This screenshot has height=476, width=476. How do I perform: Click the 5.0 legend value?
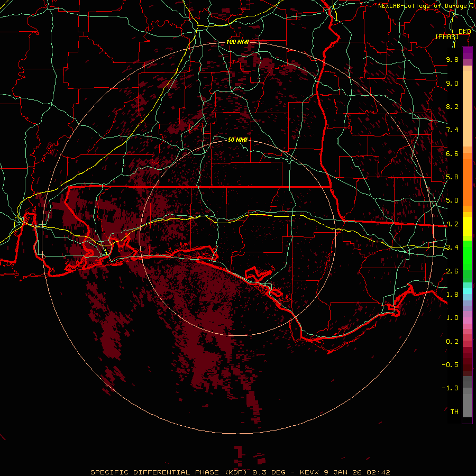452,200
